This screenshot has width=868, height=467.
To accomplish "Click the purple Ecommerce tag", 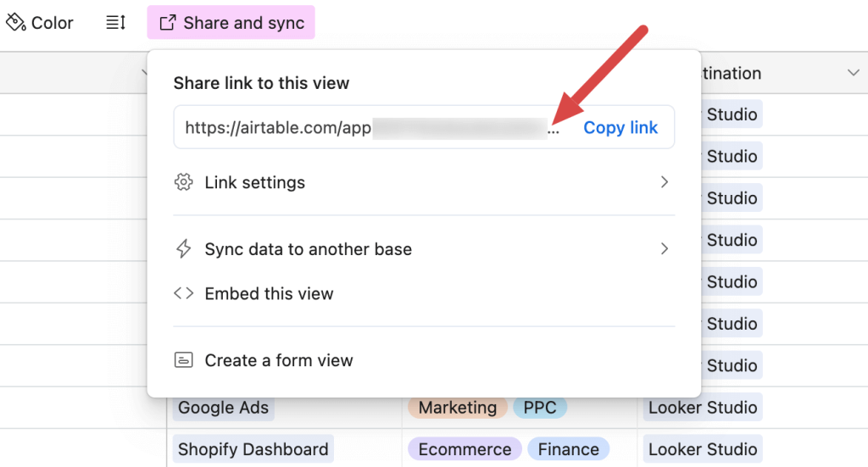I will pos(465,449).
